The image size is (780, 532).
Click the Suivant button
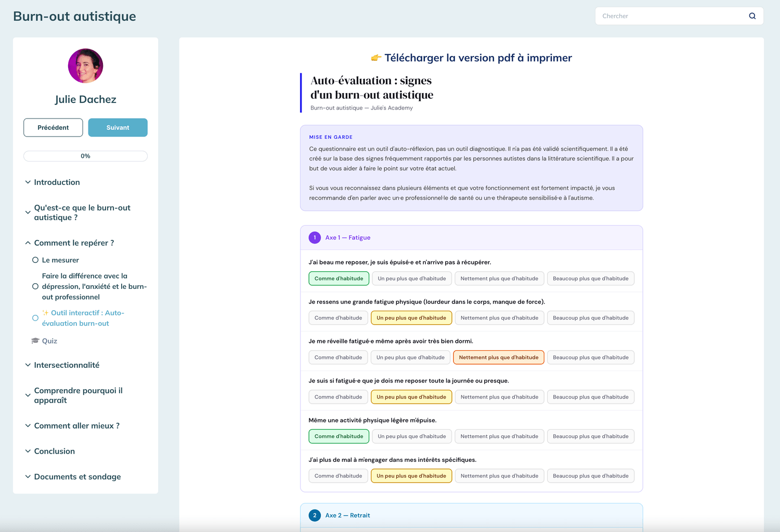click(118, 128)
